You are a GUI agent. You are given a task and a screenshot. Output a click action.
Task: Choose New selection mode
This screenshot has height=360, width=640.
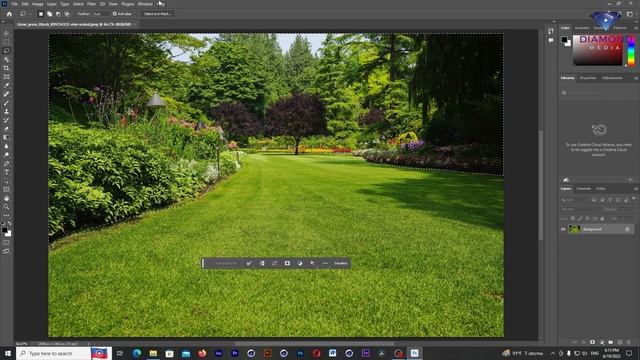point(41,14)
